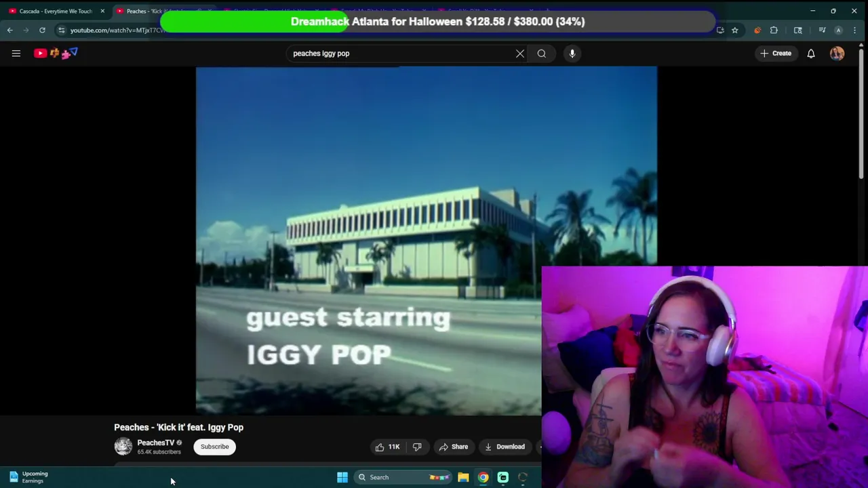868x488 pixels.
Task: Open the Chrome extensions puzzle icon
Action: pos(774,30)
